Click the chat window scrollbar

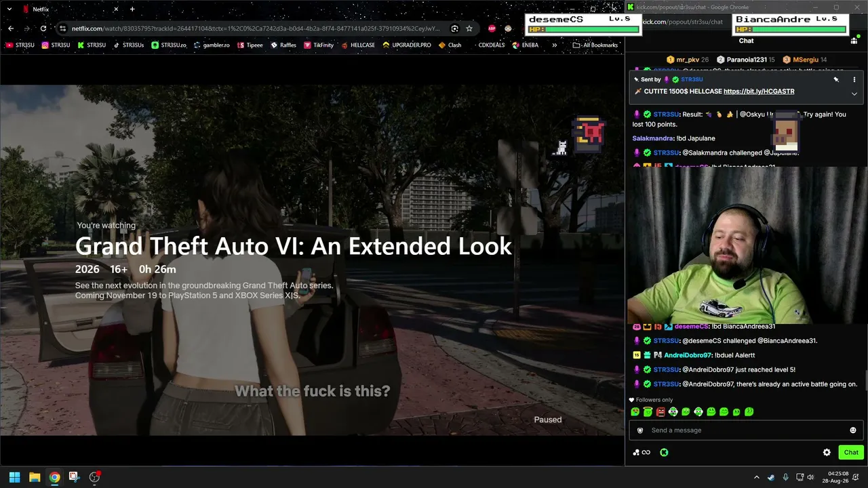pos(865,381)
